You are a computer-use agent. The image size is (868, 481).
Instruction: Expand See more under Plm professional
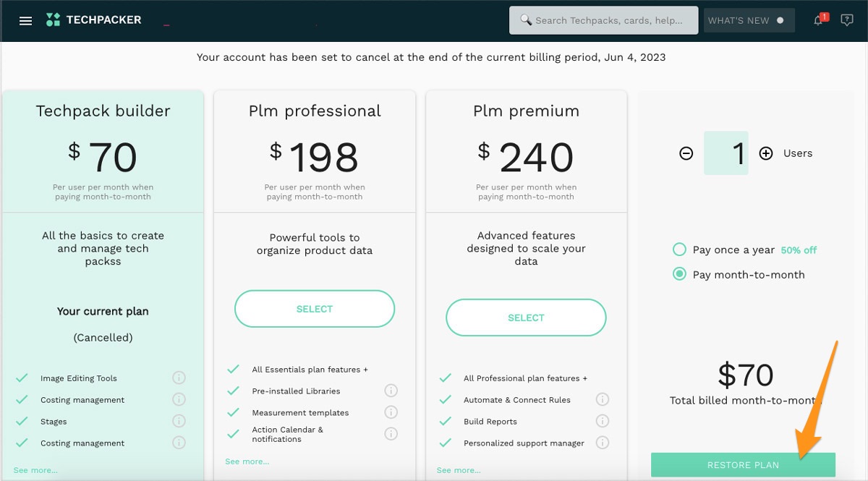point(247,461)
